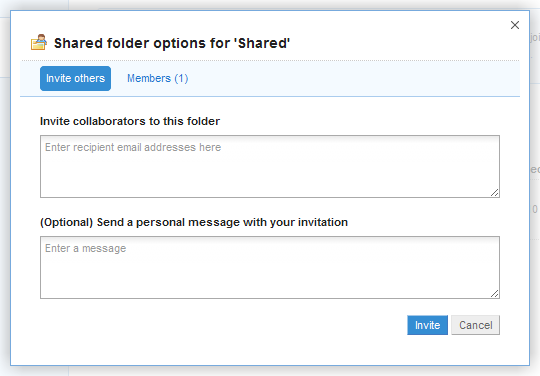The height and width of the screenshot is (376, 540).
Task: Send invitation with the Invite button
Action: (427, 325)
